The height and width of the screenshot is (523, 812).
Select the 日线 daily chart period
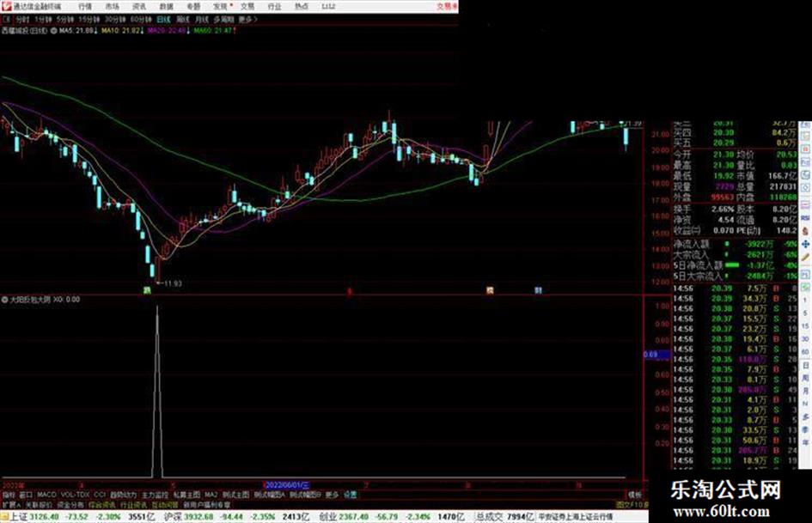click(163, 19)
